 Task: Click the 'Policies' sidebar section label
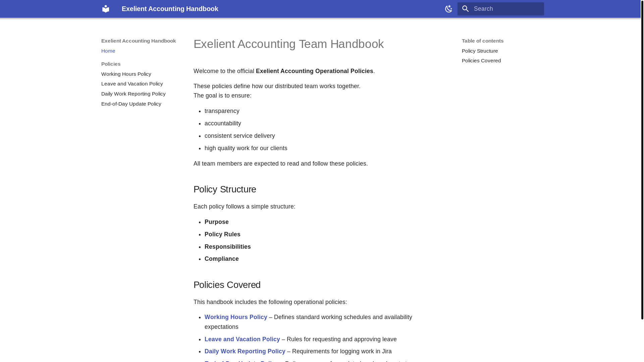(111, 64)
